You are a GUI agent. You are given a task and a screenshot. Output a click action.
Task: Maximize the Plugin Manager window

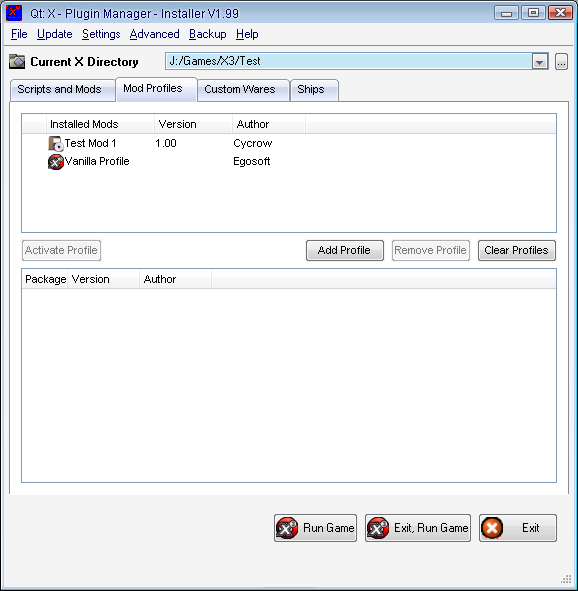533,13
